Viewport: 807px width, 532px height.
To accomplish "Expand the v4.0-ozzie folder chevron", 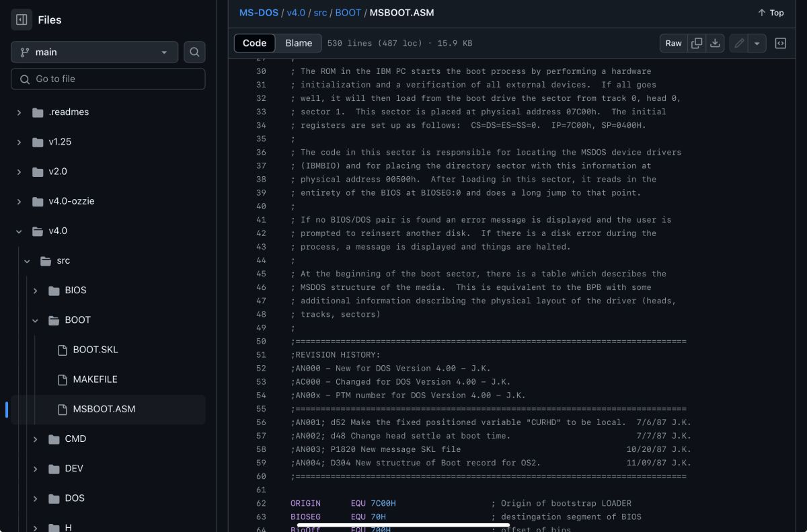I will tap(19, 201).
